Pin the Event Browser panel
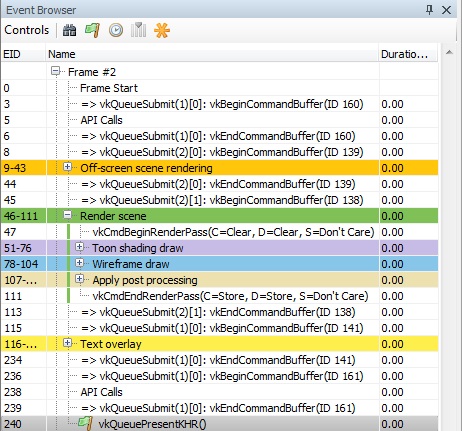Screen dimensions: 462x431 [x=429, y=10]
